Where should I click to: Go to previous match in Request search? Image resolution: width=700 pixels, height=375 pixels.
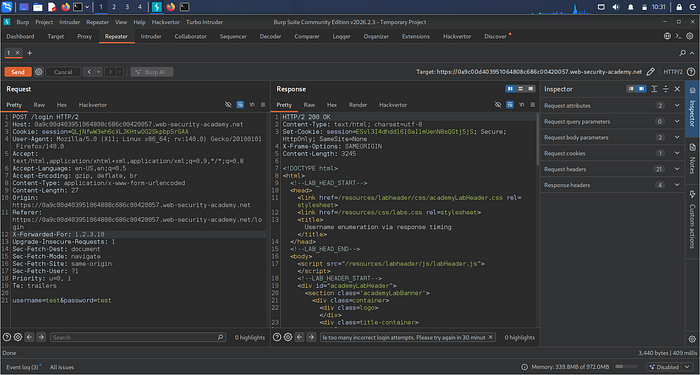29,338
